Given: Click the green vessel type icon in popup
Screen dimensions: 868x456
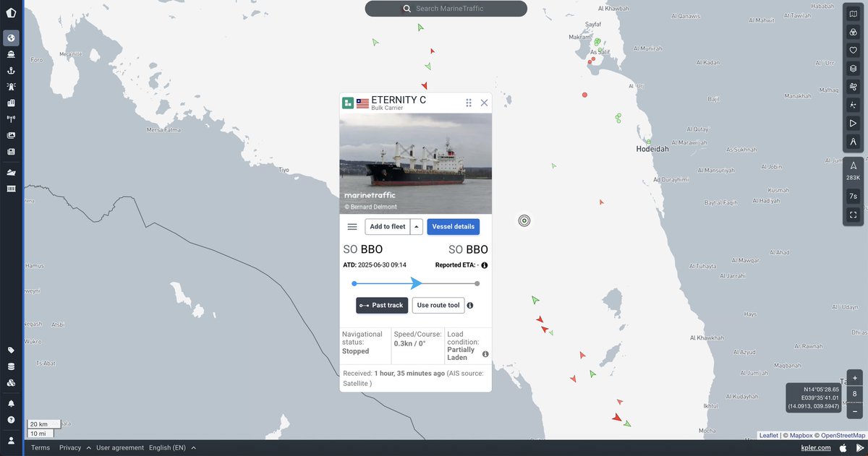Looking at the screenshot, I should click(x=348, y=103).
